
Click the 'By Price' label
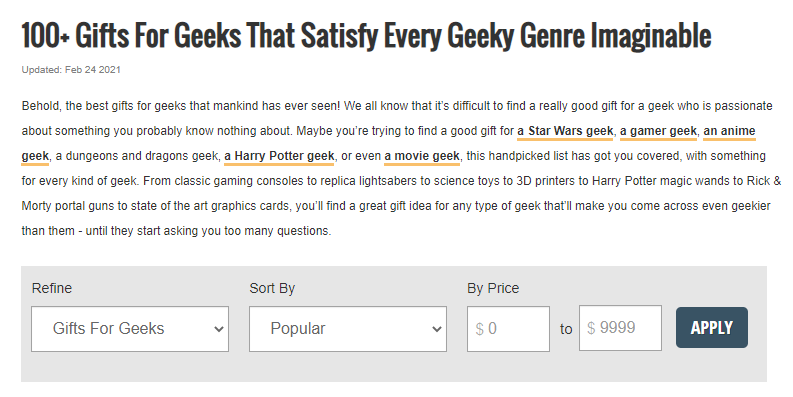(493, 288)
